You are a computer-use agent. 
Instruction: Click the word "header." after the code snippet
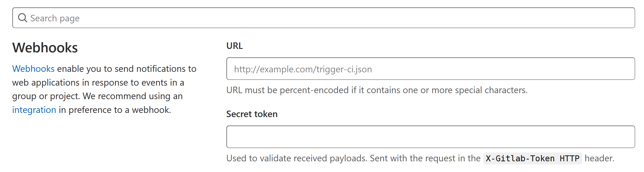(599, 158)
